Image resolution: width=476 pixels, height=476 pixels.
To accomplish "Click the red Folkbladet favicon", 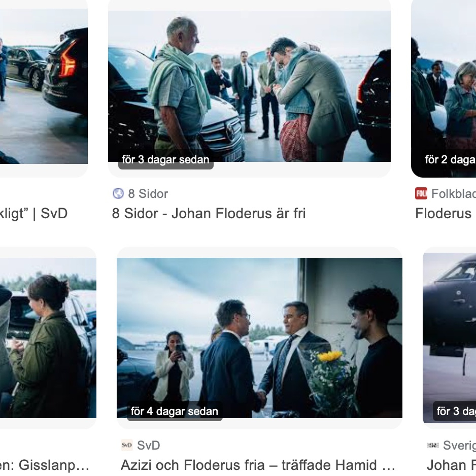I will pos(421,193).
